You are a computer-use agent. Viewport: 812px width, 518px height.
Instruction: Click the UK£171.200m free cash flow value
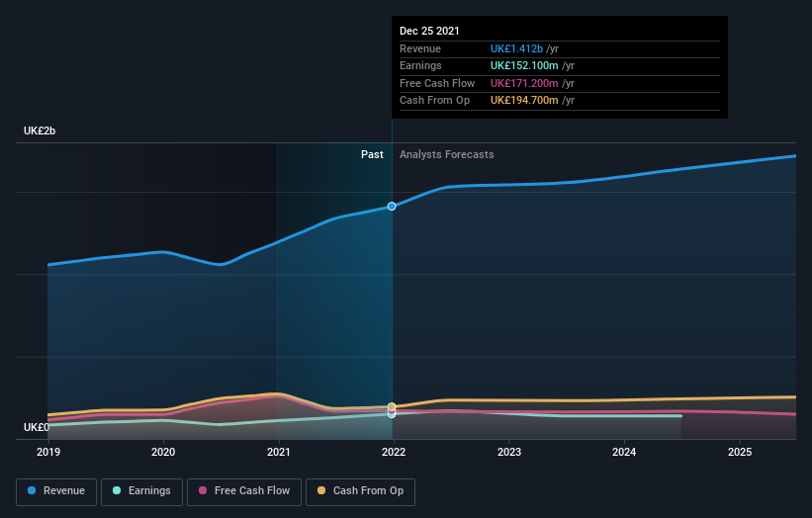pos(524,83)
